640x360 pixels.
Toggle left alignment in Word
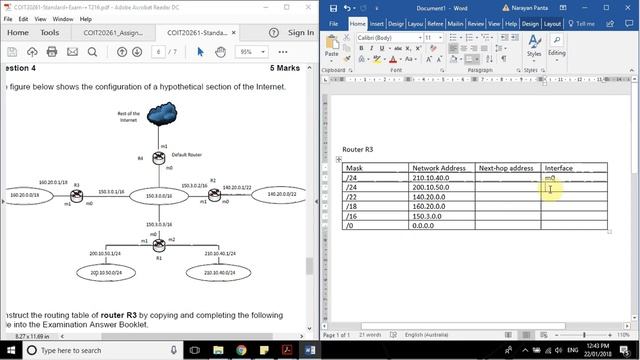(453, 48)
